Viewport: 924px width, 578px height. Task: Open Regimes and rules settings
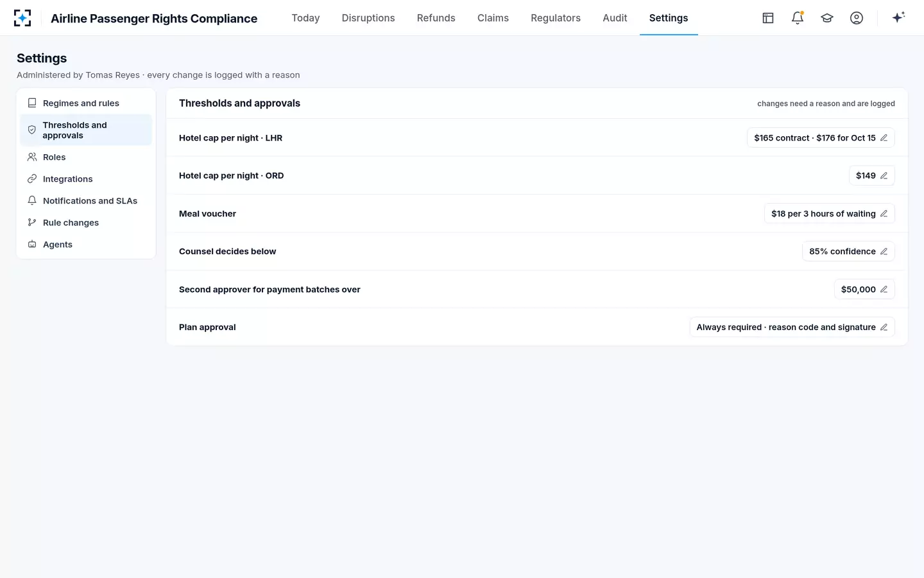pos(86,103)
